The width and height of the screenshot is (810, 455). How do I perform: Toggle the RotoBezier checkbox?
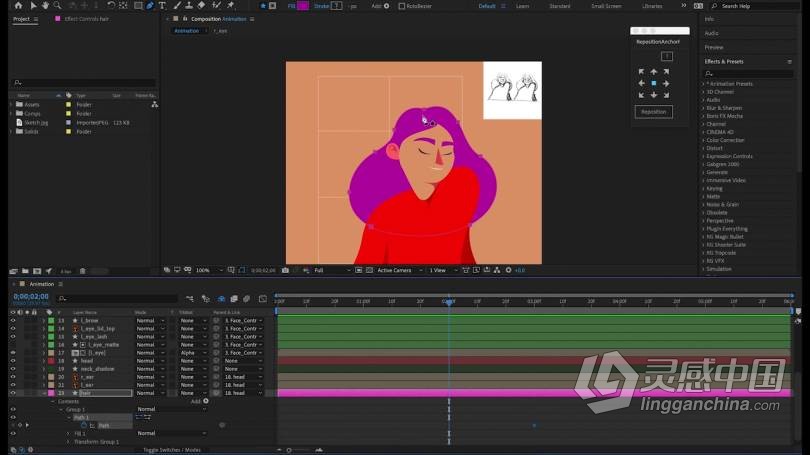click(x=402, y=6)
